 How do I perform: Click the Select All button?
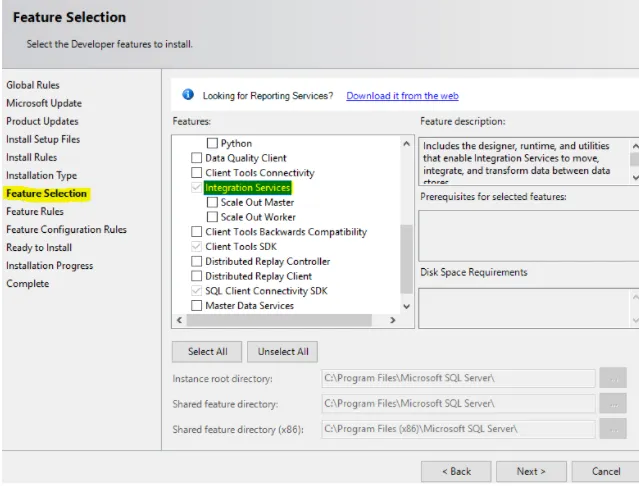pyautogui.click(x=207, y=352)
